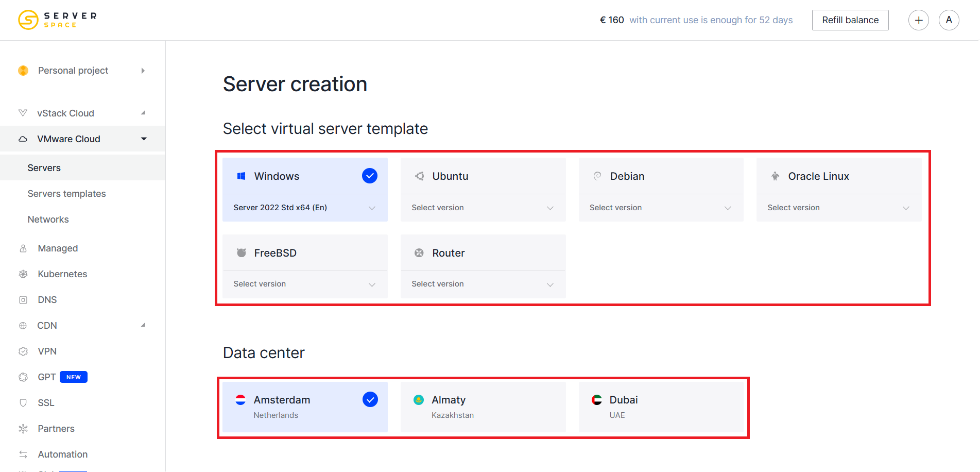
Task: Select the Oracle Linux template
Action: tap(839, 176)
